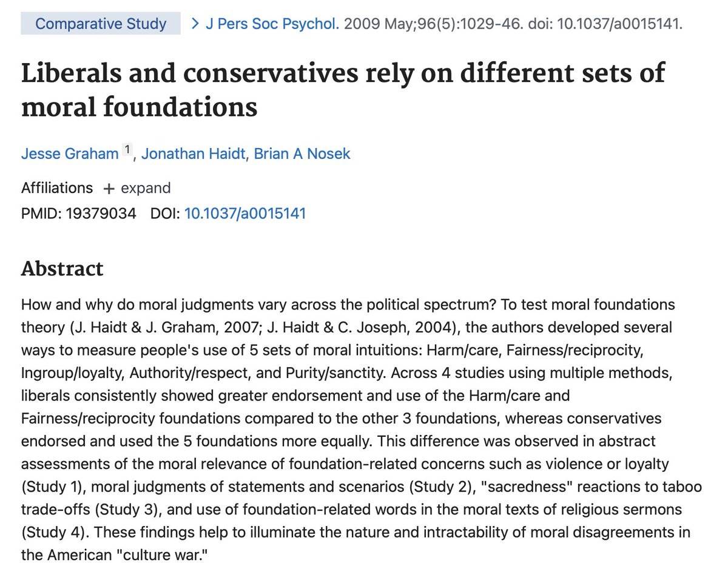Viewport: 728px width, 563px height.
Task: Expand the author affiliations via the expand text
Action: [146, 188]
